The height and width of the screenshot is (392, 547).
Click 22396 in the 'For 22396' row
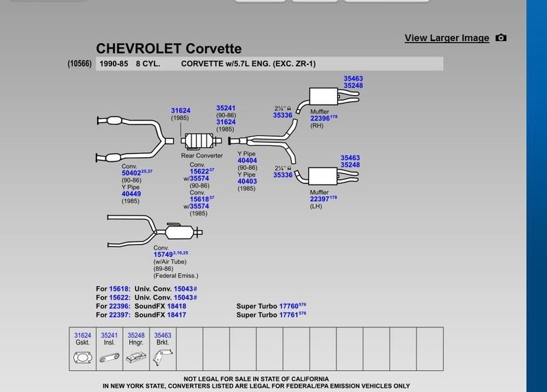coord(119,306)
